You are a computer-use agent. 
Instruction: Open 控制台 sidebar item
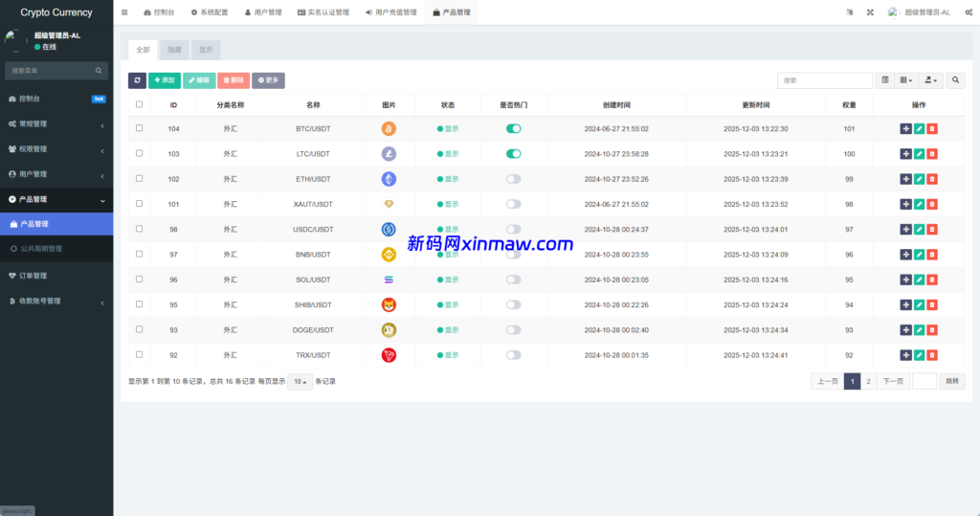tap(56, 99)
